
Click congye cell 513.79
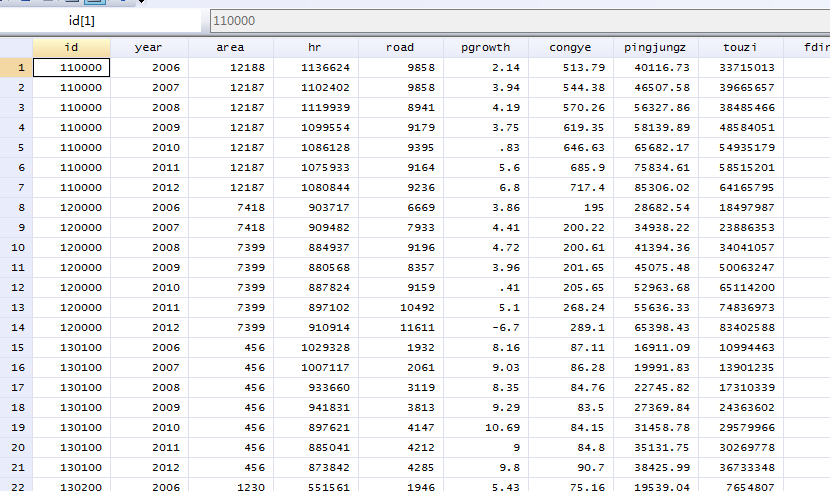point(571,68)
